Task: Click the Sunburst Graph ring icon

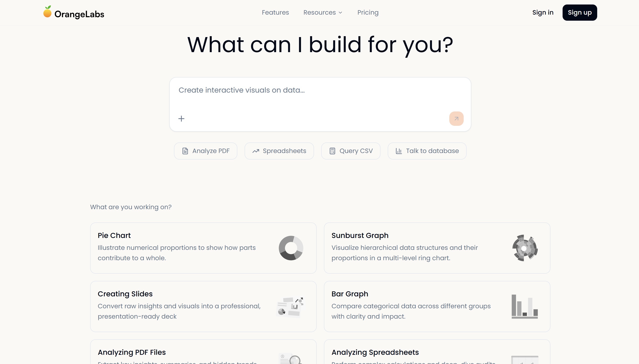Action: click(x=525, y=248)
